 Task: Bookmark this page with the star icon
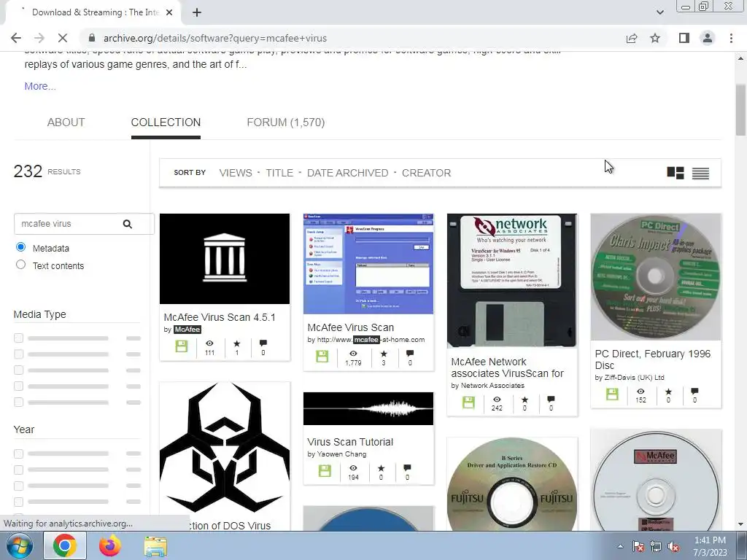pos(655,38)
